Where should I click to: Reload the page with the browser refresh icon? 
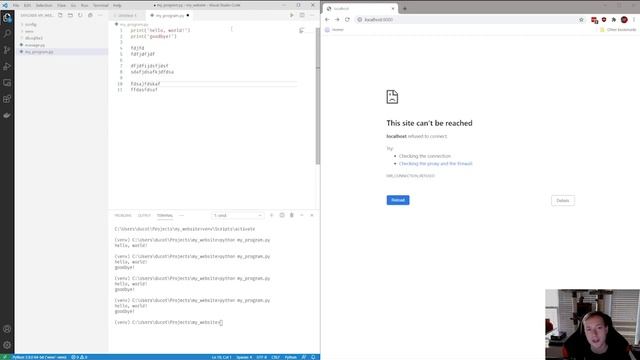tap(347, 20)
